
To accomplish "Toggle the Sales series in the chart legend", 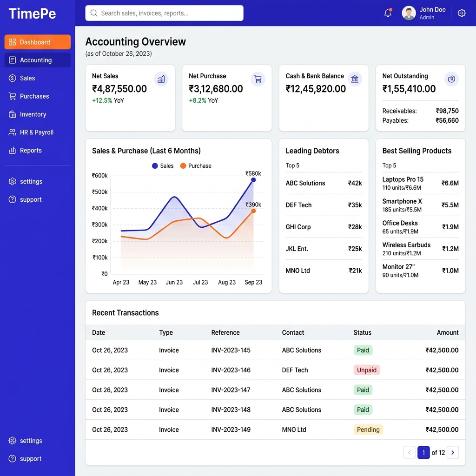I will 163,166.
